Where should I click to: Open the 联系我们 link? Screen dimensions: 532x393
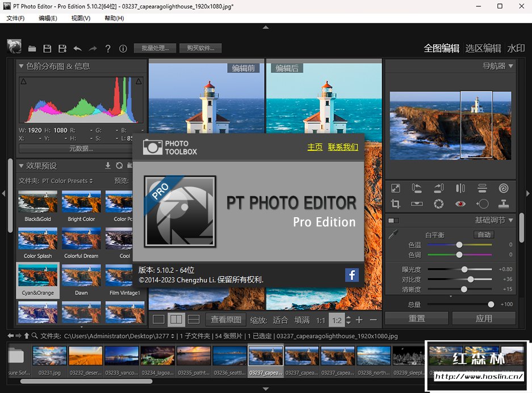click(343, 147)
